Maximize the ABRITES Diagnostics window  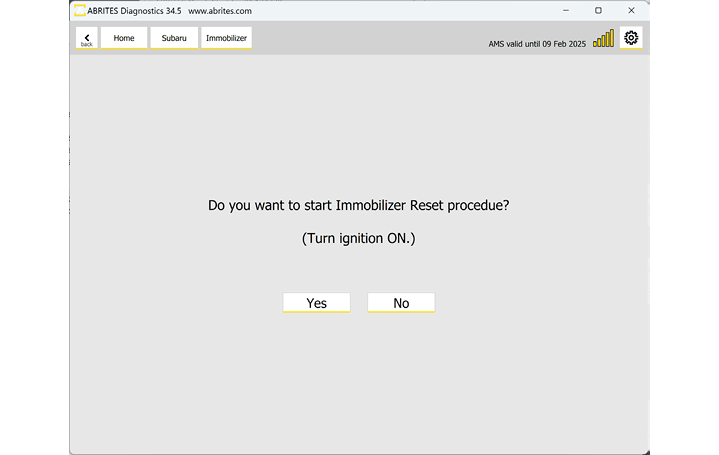tap(598, 10)
